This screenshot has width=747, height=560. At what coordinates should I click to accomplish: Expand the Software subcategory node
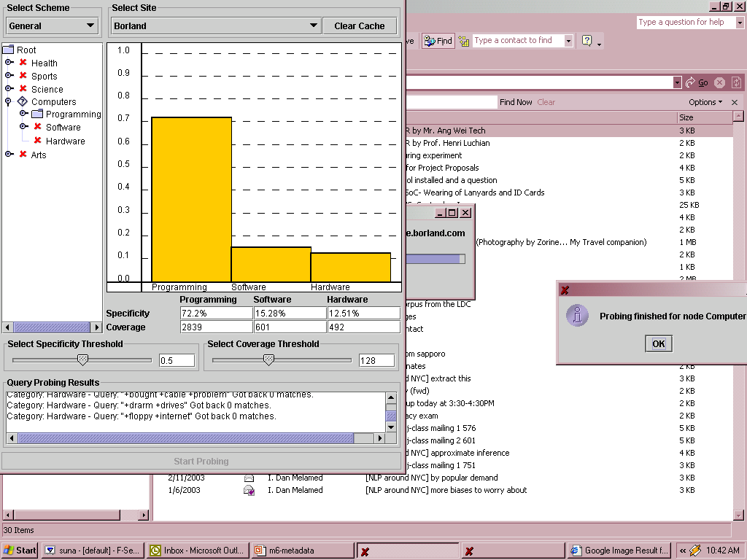coord(23,127)
